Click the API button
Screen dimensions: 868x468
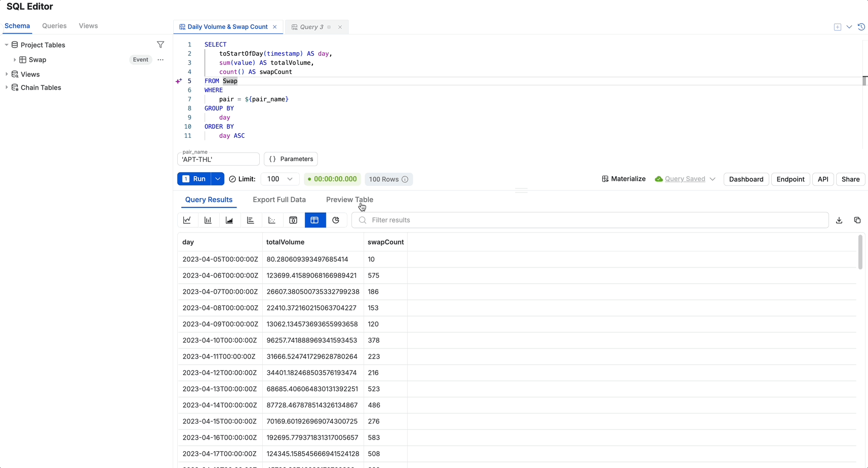tap(823, 179)
